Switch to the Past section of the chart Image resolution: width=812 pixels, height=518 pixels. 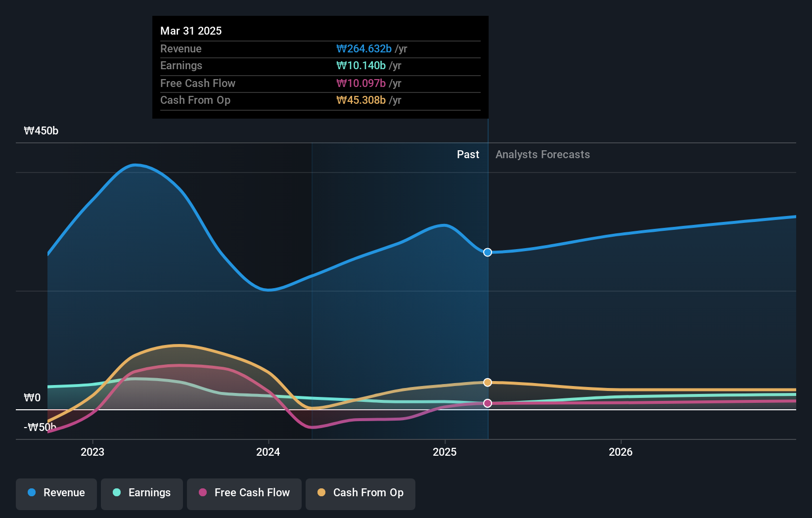pyautogui.click(x=468, y=154)
